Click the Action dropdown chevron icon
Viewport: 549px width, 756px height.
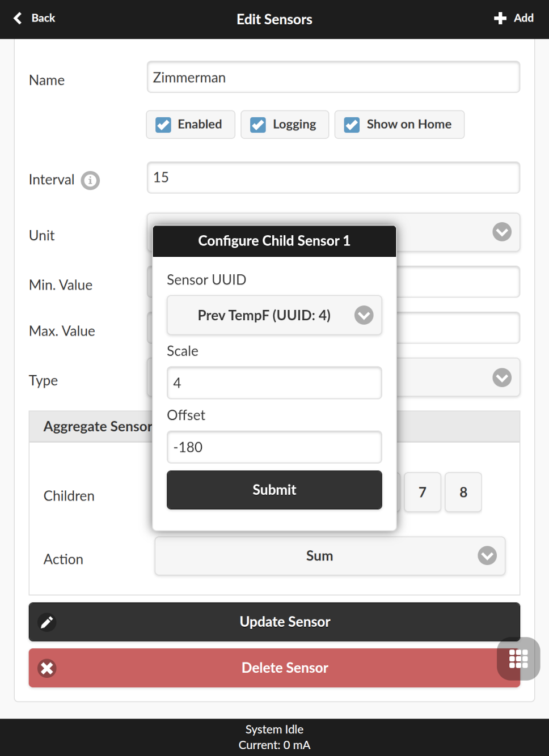pyautogui.click(x=487, y=556)
